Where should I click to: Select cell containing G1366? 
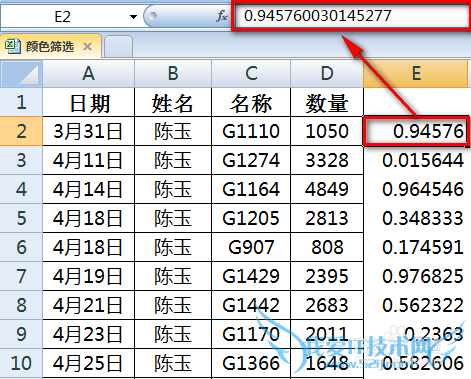(251, 363)
